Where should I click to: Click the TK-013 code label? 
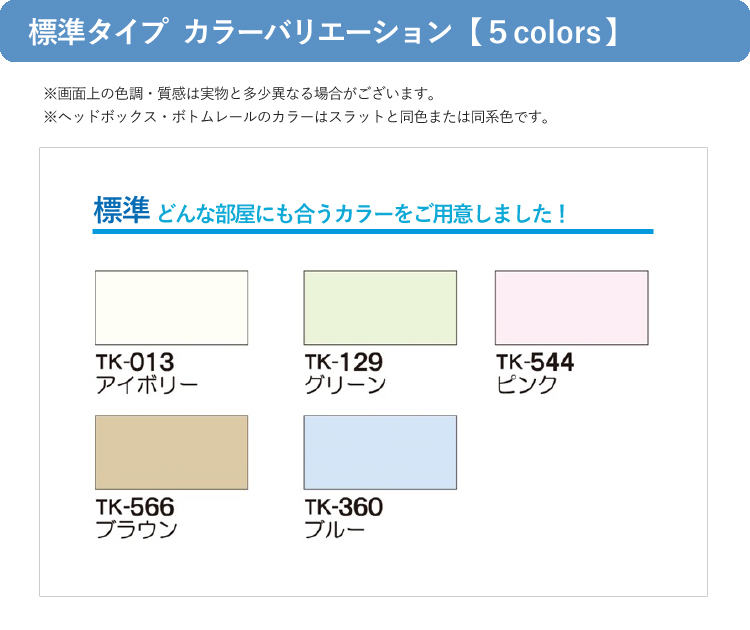[x=135, y=362]
